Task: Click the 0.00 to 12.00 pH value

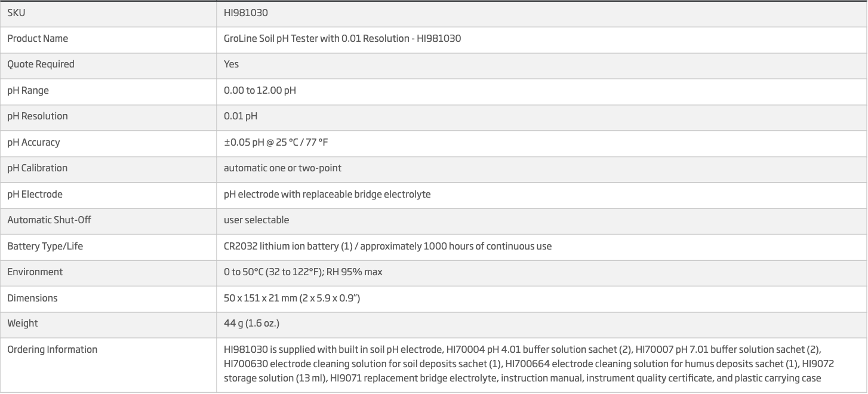Action: pos(260,90)
